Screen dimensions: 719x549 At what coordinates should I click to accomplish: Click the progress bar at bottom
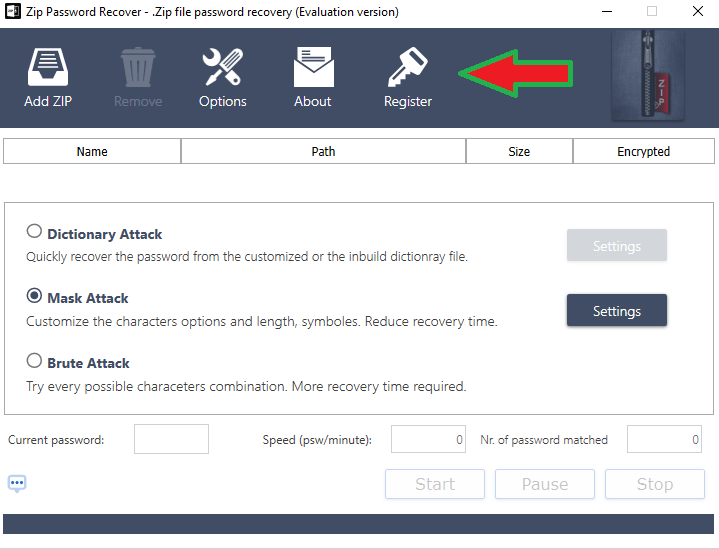[359, 524]
